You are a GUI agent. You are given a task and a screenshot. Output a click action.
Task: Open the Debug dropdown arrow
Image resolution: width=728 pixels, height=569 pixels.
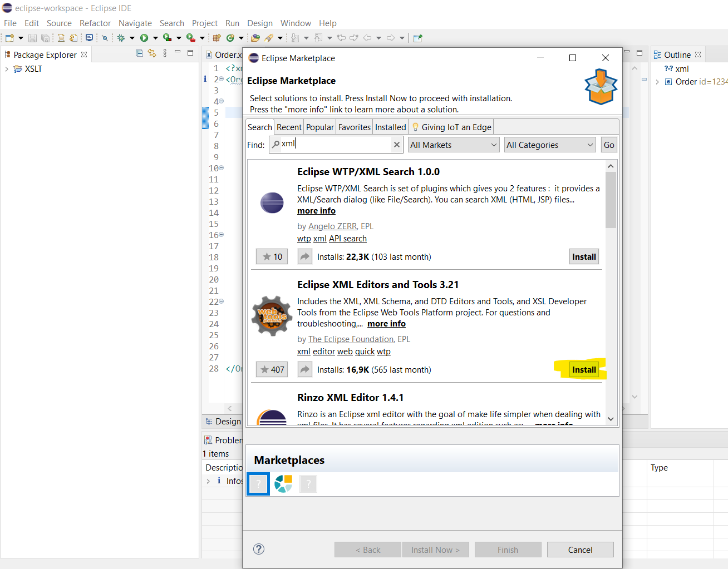tap(132, 38)
